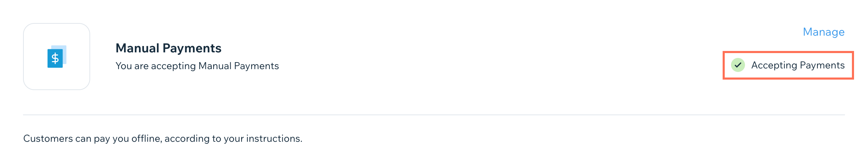868x162 pixels.
Task: Click the blue dollar sign icon
Action: [55, 58]
